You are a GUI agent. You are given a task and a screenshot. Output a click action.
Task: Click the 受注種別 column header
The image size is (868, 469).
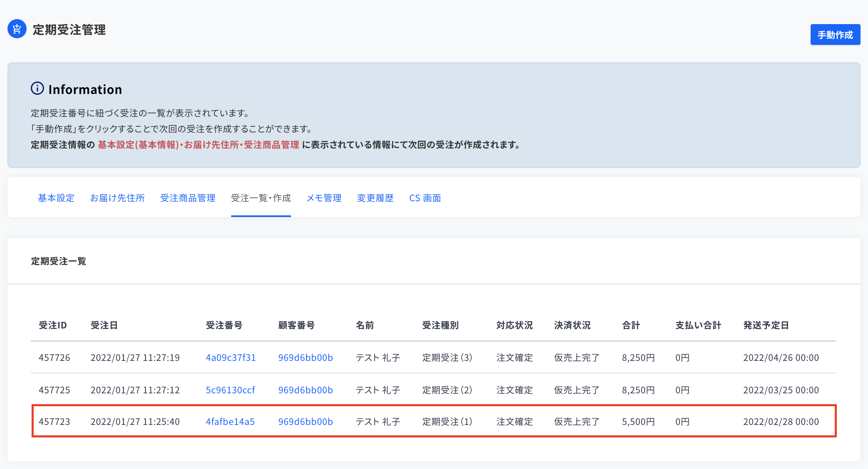coord(440,325)
